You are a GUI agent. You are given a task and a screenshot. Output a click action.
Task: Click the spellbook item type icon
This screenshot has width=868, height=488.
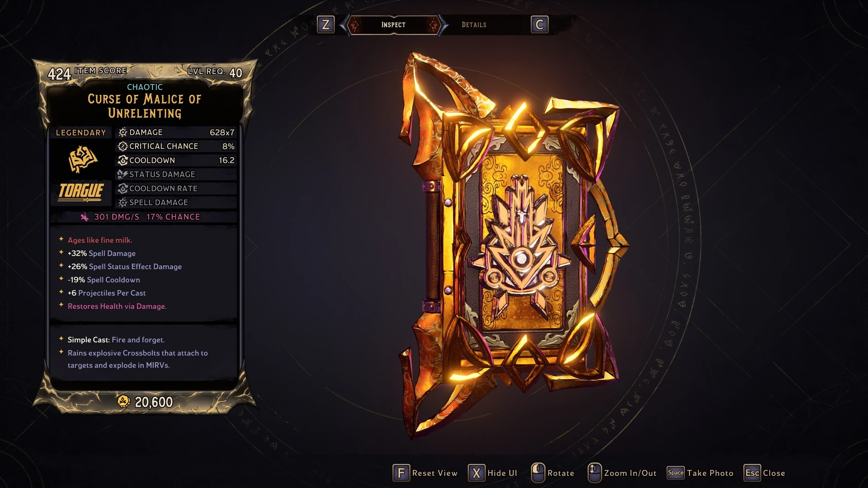pos(83,159)
